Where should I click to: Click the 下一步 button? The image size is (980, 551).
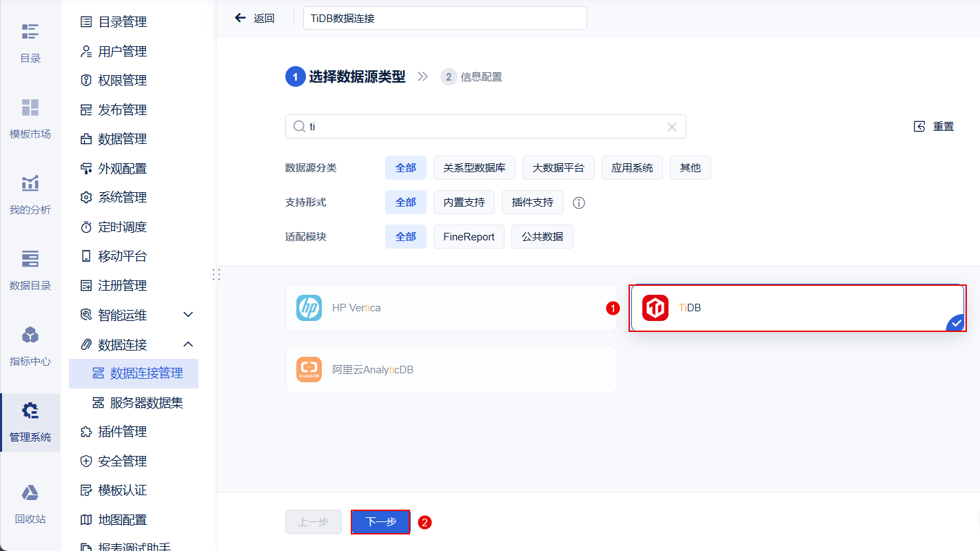[381, 522]
